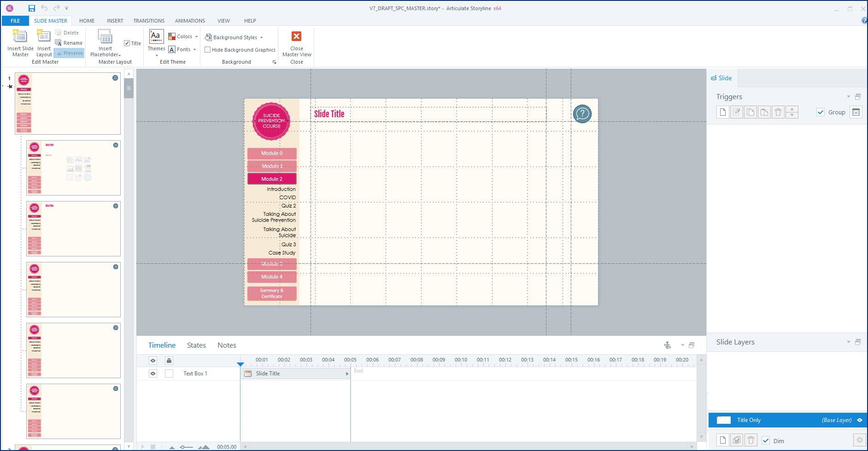Delete the selected master layout
Viewport: 868px width, 451px height.
67,33
